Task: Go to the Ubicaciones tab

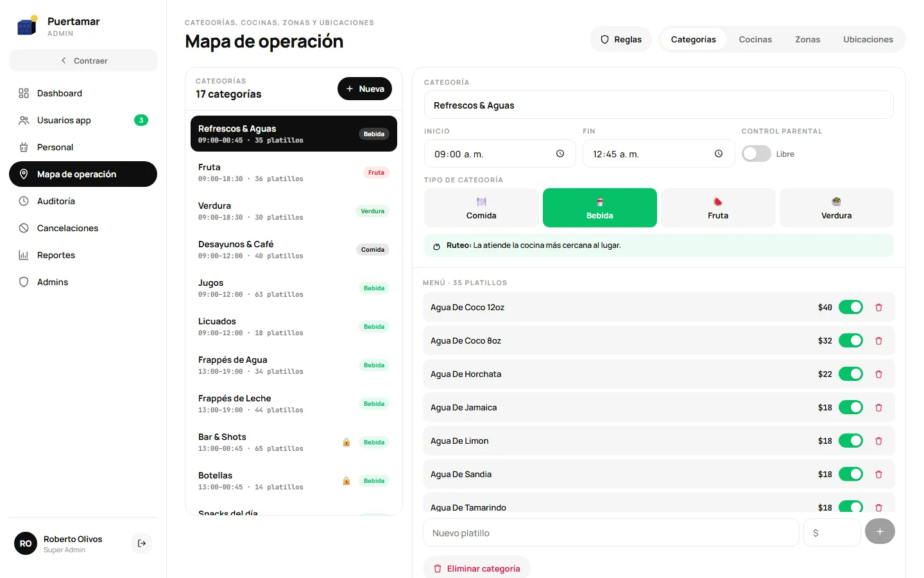Action: 868,40
